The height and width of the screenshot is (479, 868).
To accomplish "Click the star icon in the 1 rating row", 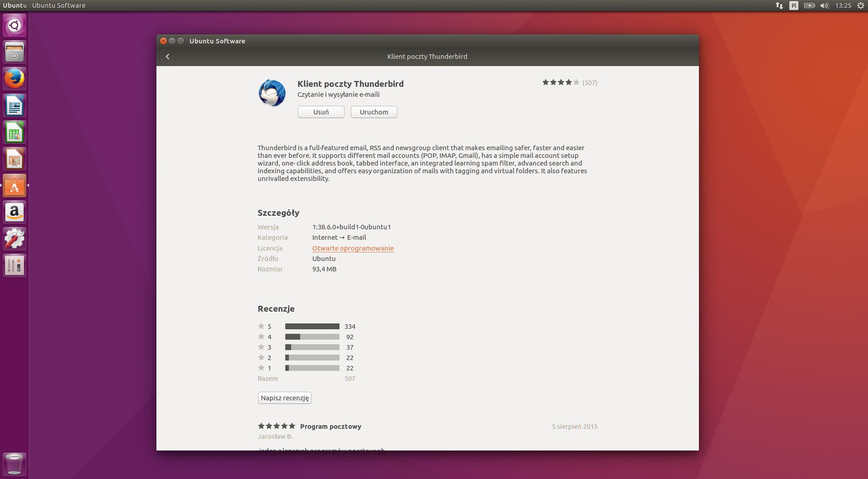I will pyautogui.click(x=261, y=368).
